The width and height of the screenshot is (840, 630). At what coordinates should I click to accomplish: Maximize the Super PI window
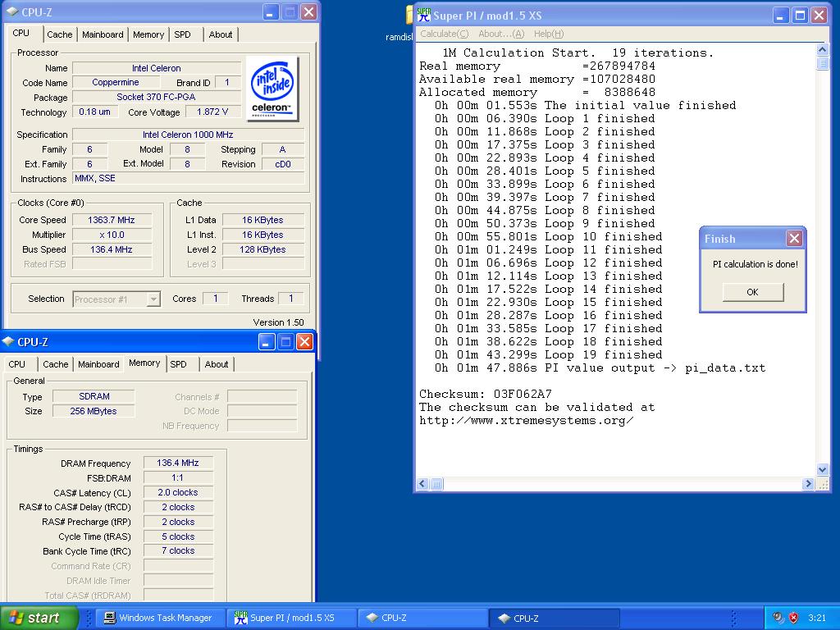(800, 16)
